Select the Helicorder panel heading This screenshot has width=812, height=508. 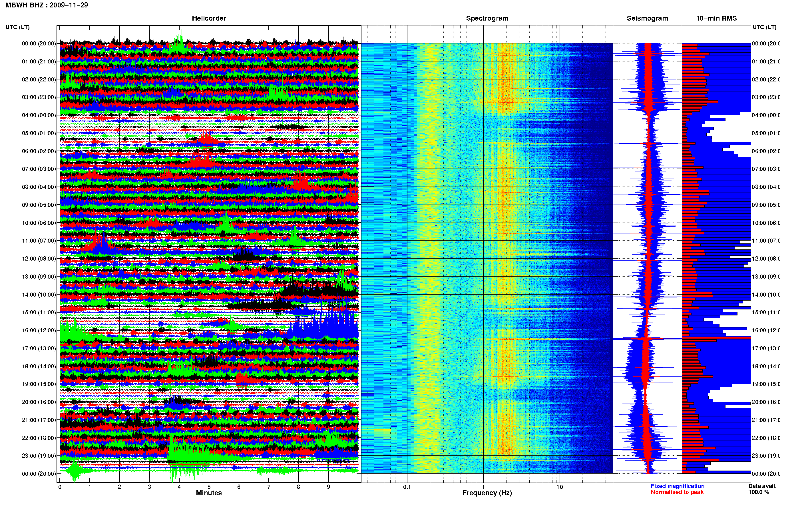pyautogui.click(x=209, y=18)
